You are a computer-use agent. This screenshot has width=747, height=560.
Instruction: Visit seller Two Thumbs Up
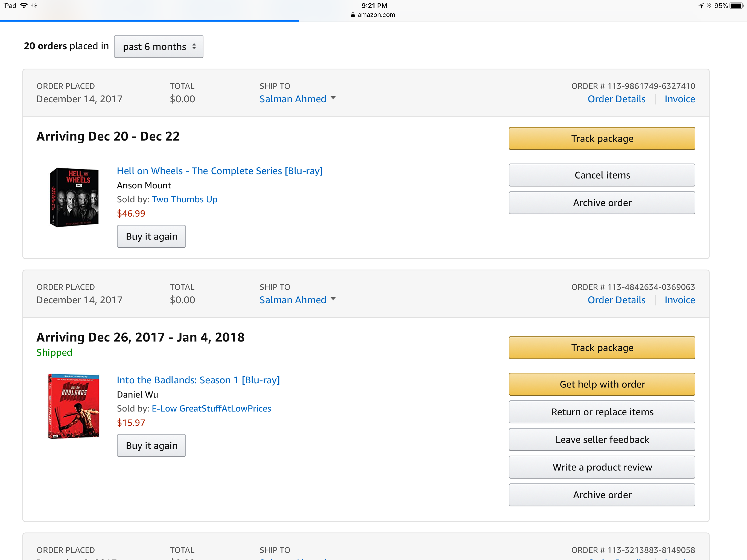point(184,199)
